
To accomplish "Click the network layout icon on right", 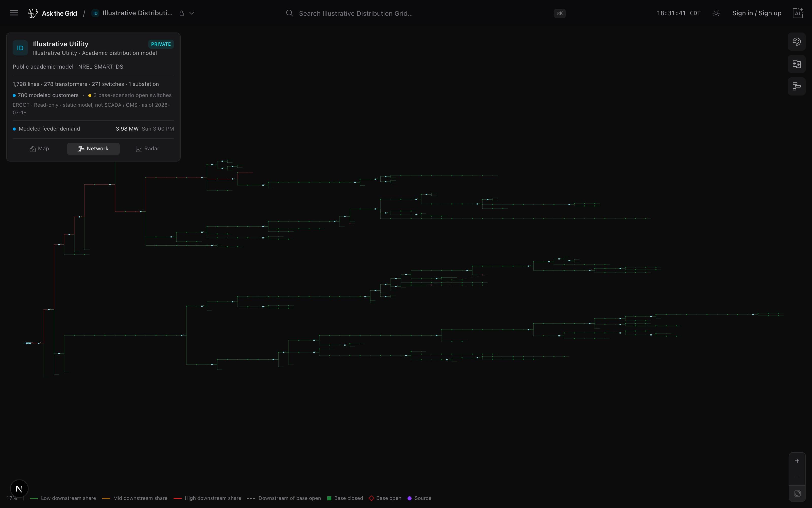I will pyautogui.click(x=797, y=86).
